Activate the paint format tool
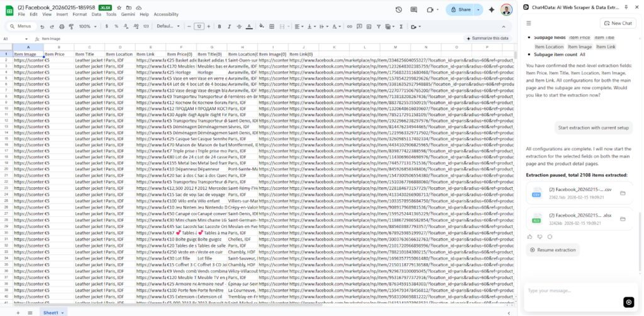 click(71, 26)
